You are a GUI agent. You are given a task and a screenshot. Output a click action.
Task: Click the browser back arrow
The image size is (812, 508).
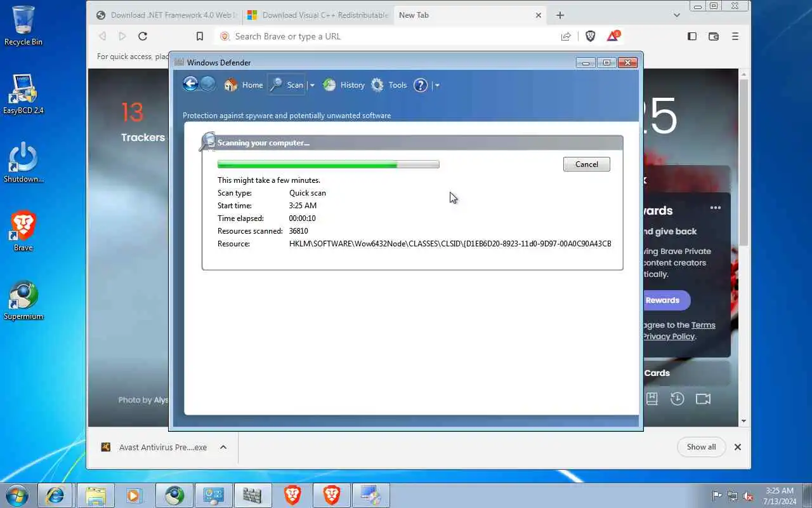pos(102,36)
